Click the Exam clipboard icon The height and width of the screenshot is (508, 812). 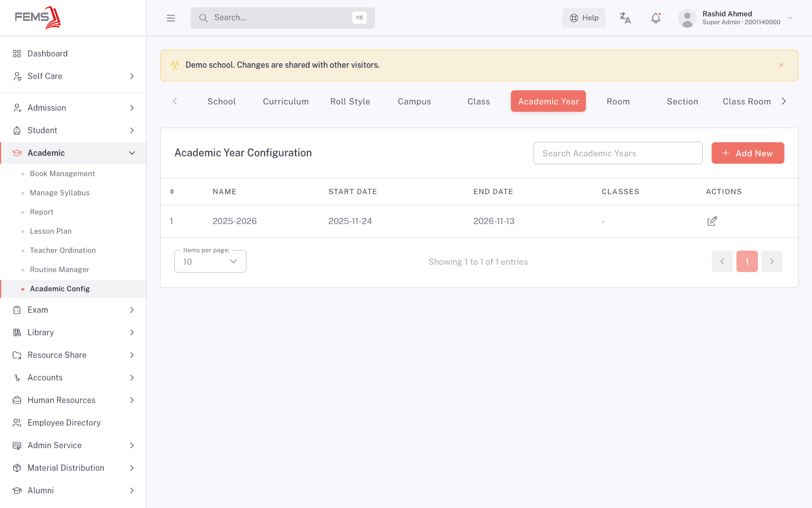point(17,310)
